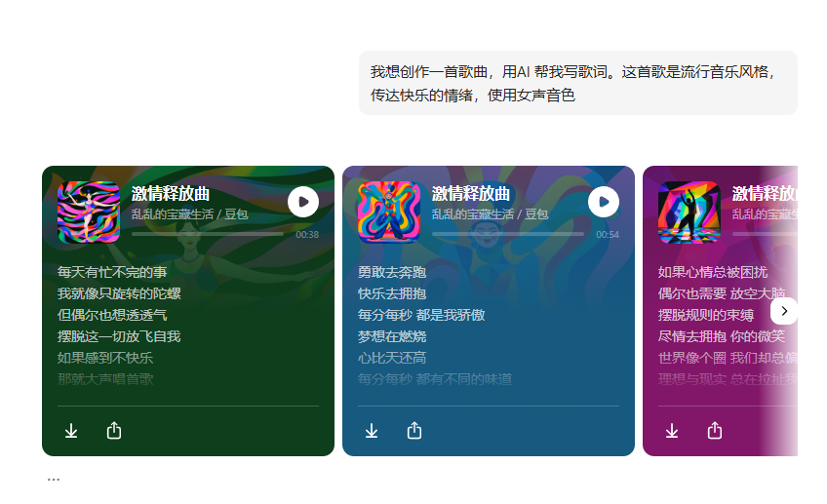
Task: Click lyric 快乐去拥抱
Action: (392, 293)
